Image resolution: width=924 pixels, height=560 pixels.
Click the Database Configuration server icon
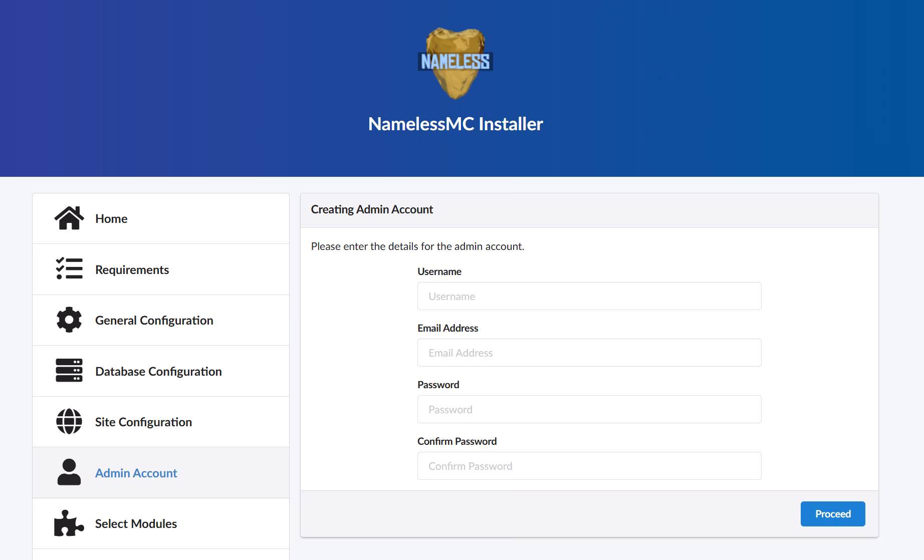pyautogui.click(x=69, y=371)
